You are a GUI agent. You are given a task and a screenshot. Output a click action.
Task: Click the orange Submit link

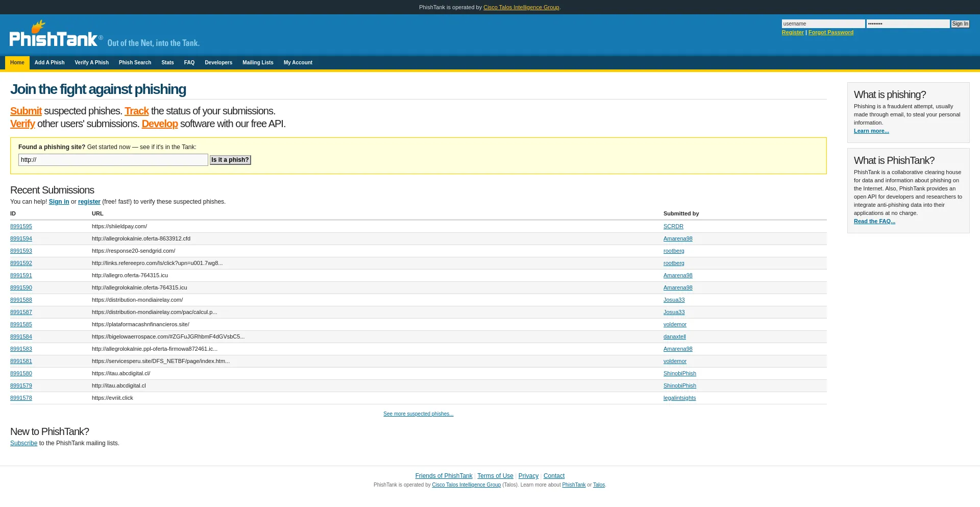26,111
